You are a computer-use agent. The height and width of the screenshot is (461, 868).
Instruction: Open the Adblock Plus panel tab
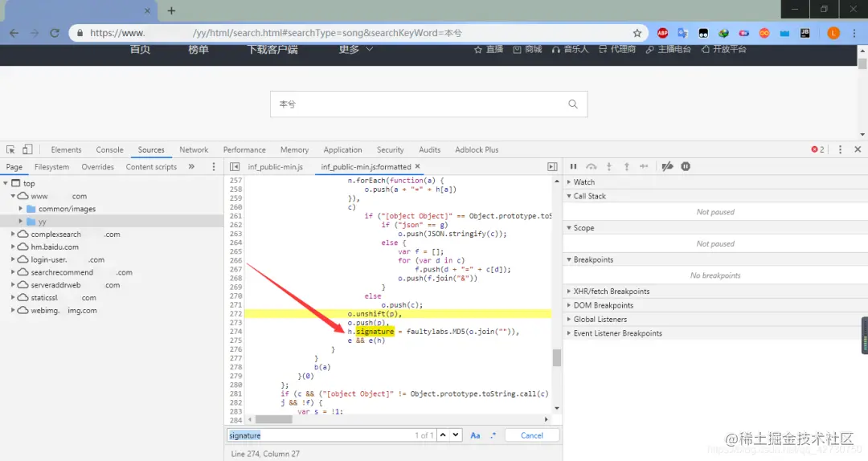[x=477, y=149]
